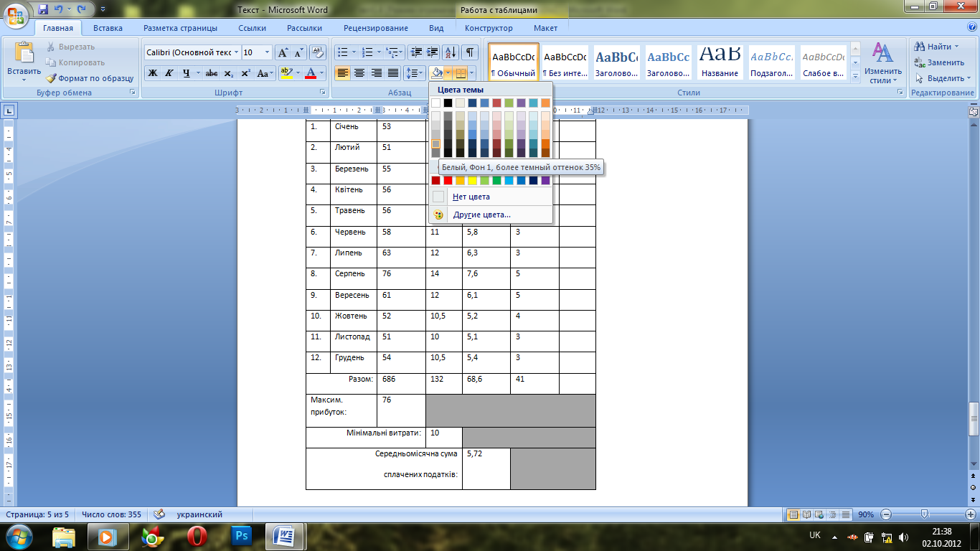This screenshot has width=980, height=551.
Task: Apply subscript formatting
Action: [228, 73]
